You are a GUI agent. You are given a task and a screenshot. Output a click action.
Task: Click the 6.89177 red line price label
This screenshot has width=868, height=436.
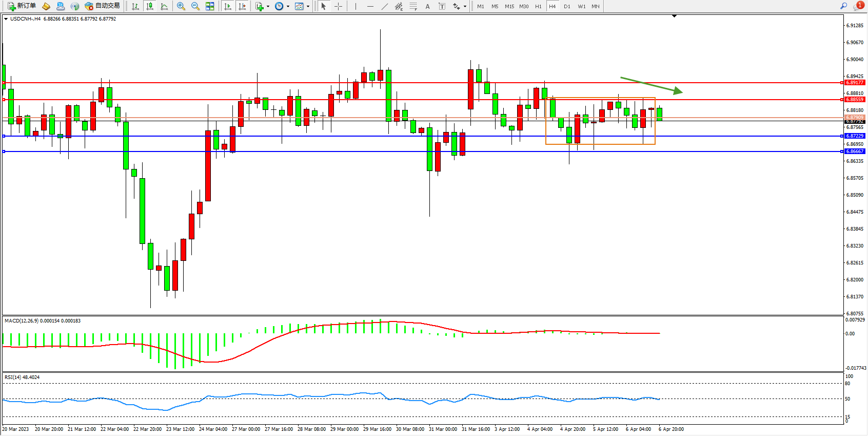point(855,83)
